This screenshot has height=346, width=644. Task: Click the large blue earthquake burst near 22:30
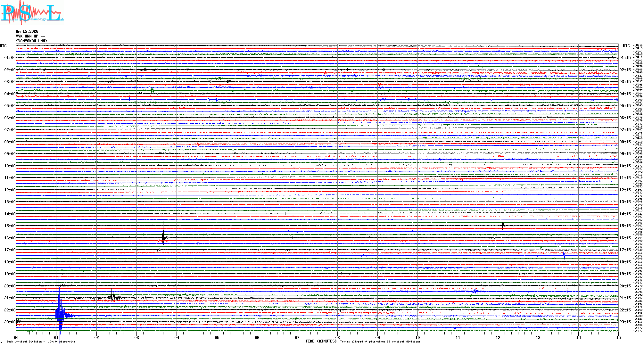tap(61, 316)
